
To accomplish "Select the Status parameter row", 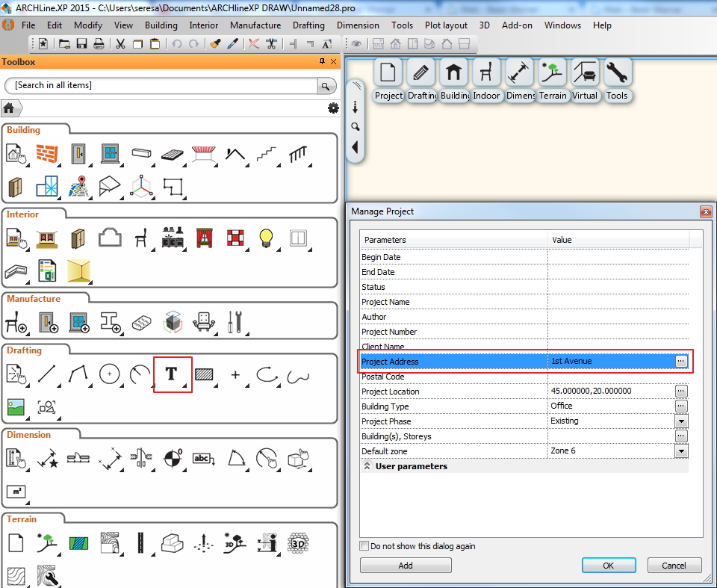I will [x=524, y=287].
